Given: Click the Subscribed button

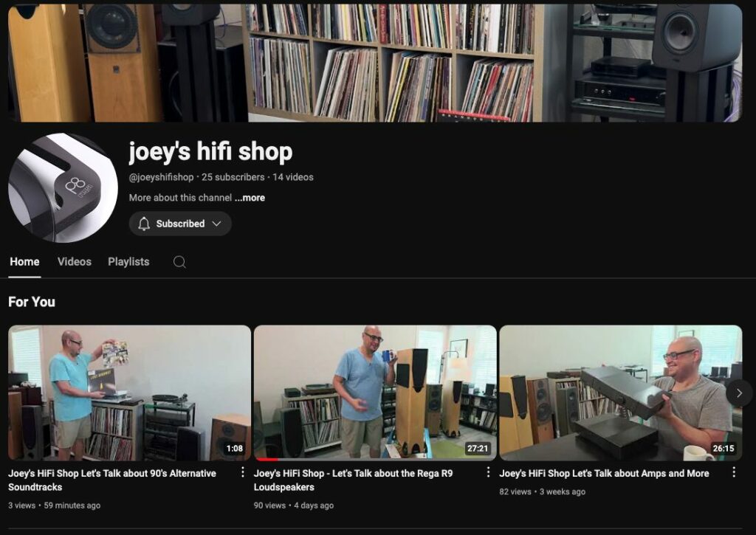Looking at the screenshot, I should (x=180, y=224).
